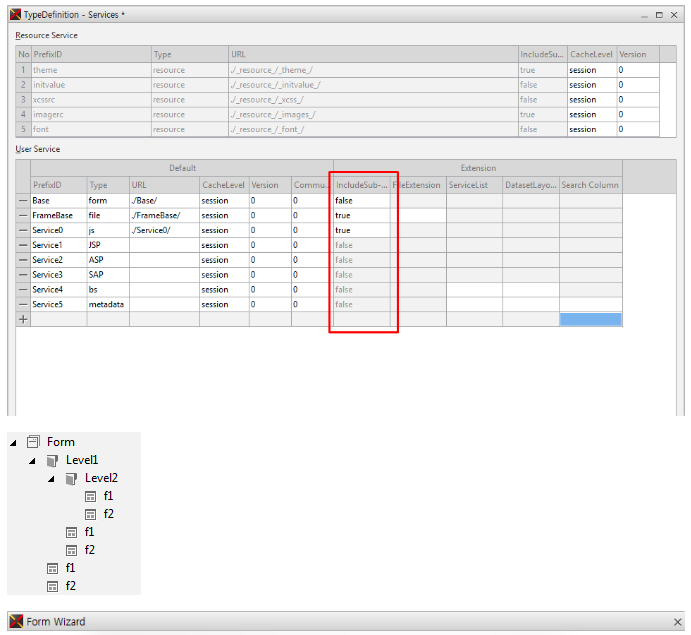Image resolution: width=691 pixels, height=635 pixels.
Task: Collapse the Form root tree node
Action: pyautogui.click(x=14, y=442)
